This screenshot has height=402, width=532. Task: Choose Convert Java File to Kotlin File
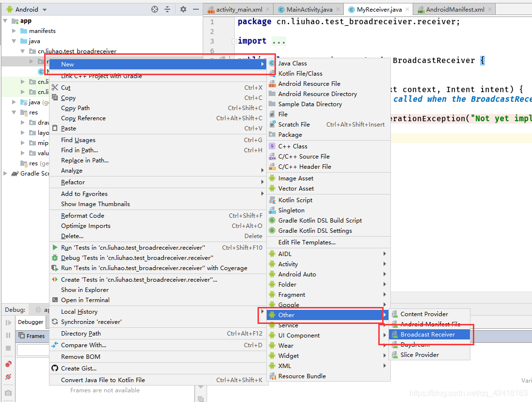point(158,380)
